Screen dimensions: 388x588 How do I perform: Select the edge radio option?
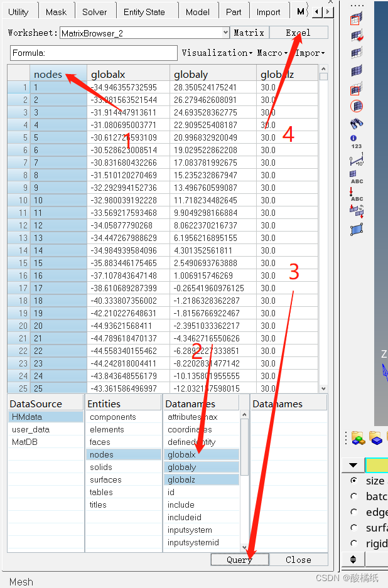(354, 512)
